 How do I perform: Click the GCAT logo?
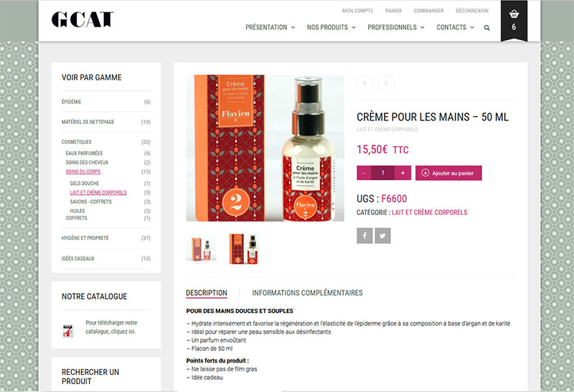coord(83,20)
